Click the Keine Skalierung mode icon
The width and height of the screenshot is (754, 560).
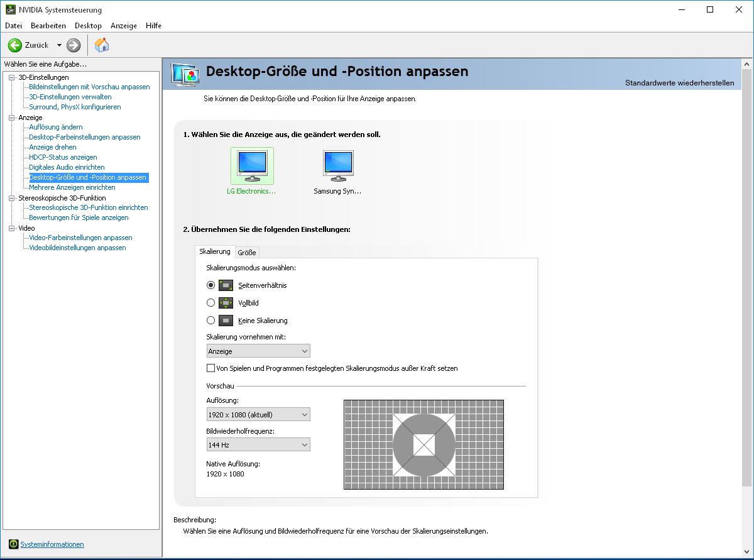coord(226,321)
